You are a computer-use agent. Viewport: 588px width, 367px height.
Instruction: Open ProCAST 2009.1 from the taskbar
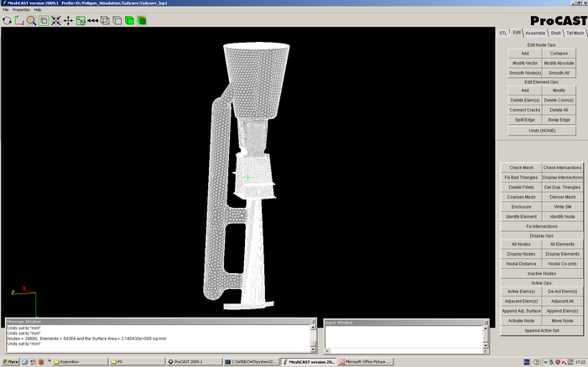click(193, 362)
